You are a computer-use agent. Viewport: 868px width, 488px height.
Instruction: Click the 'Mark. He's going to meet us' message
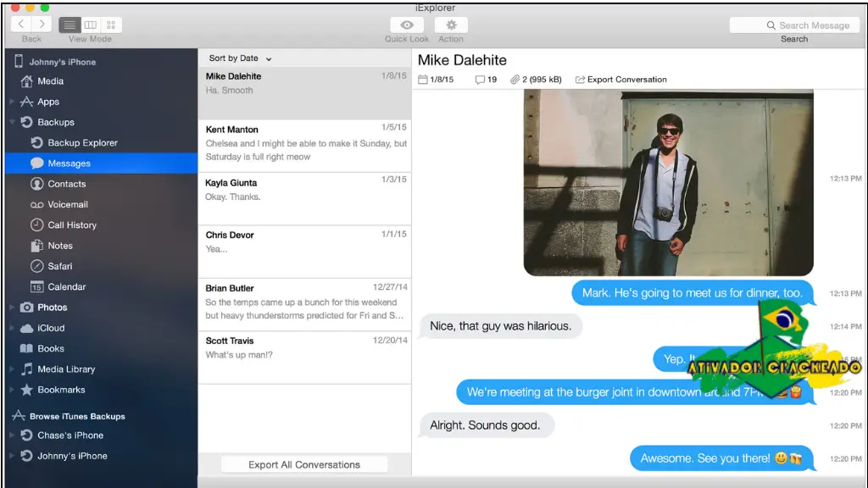click(693, 293)
